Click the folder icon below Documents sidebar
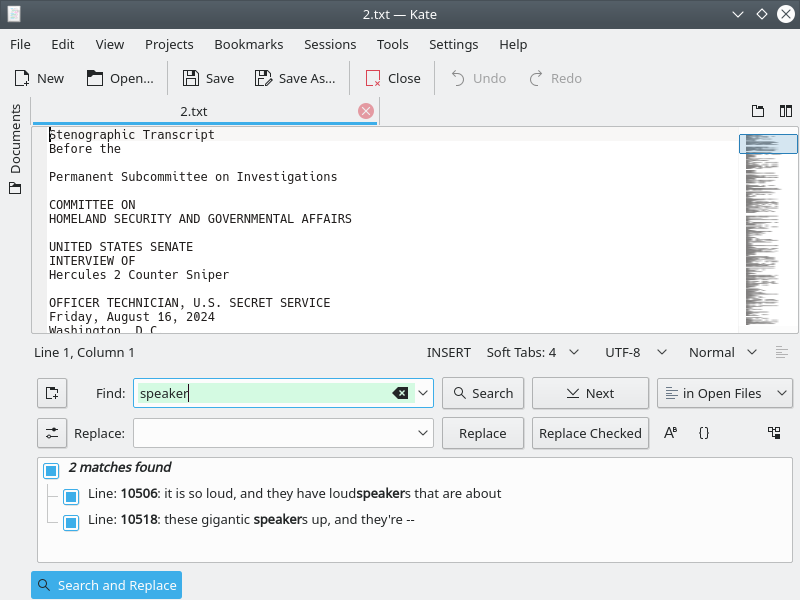The image size is (800, 600). click(x=15, y=188)
